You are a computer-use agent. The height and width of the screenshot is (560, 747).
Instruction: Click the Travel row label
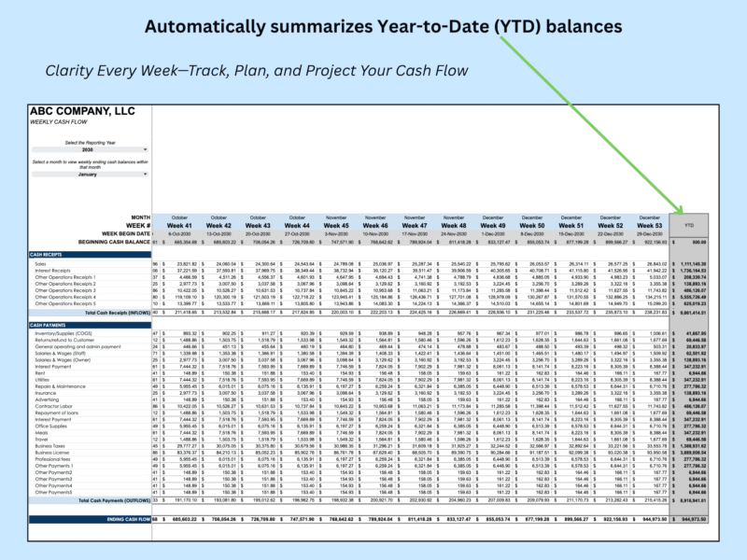41,440
